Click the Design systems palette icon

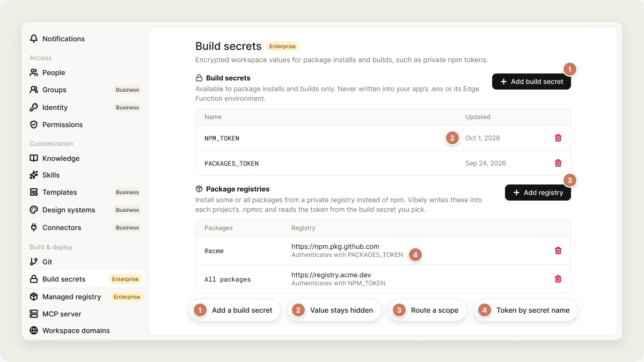(34, 210)
